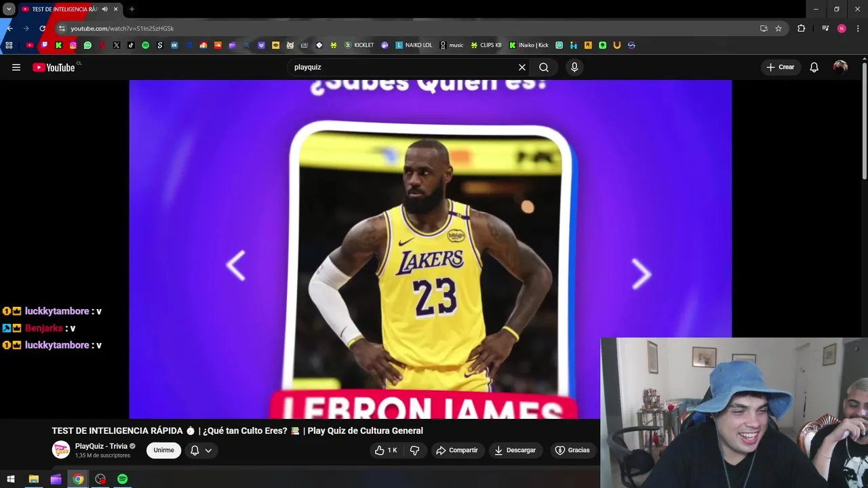Open the apps grid in bookmarks bar
This screenshot has width=868, height=488.
(9, 45)
